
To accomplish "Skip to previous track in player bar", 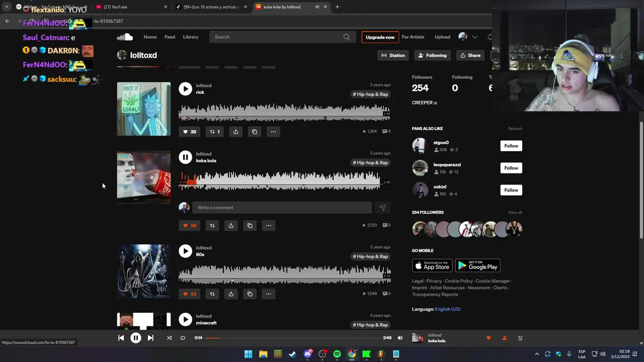I will click(121, 338).
